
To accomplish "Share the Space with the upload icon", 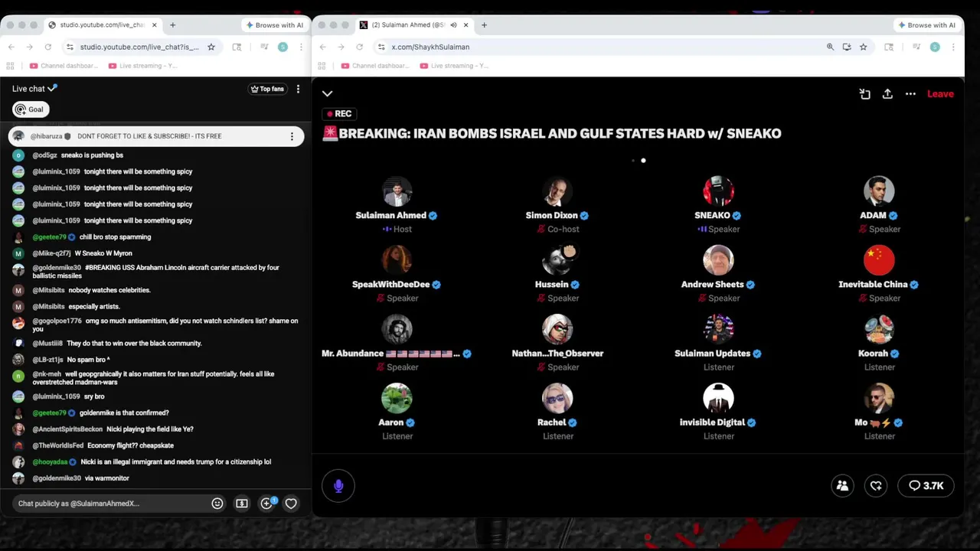I will click(887, 94).
